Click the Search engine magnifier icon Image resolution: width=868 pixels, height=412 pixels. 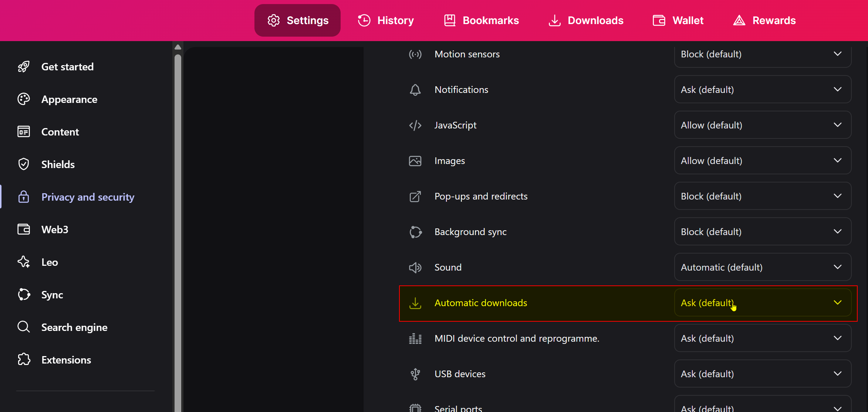pos(24,327)
